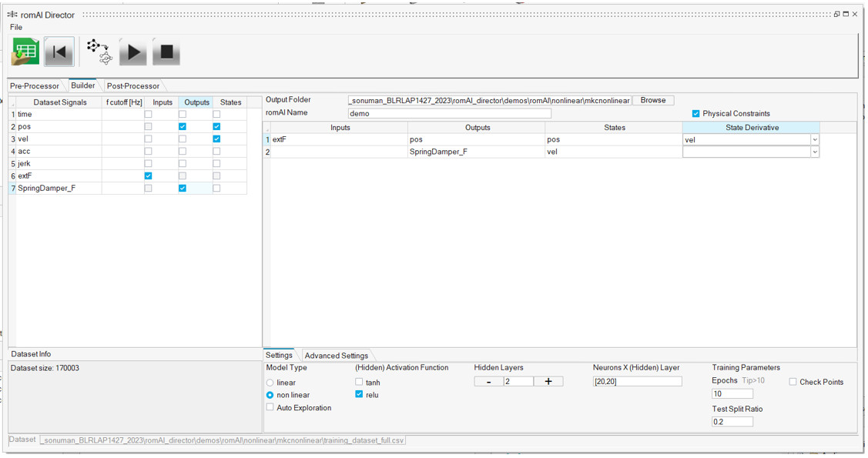868x458 pixels.
Task: Open the File menu
Action: (16, 28)
